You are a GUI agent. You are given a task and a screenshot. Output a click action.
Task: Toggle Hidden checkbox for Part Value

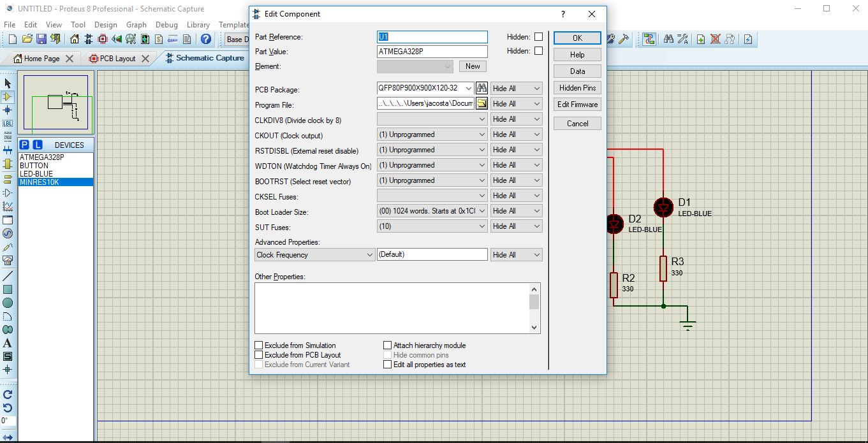pos(539,51)
